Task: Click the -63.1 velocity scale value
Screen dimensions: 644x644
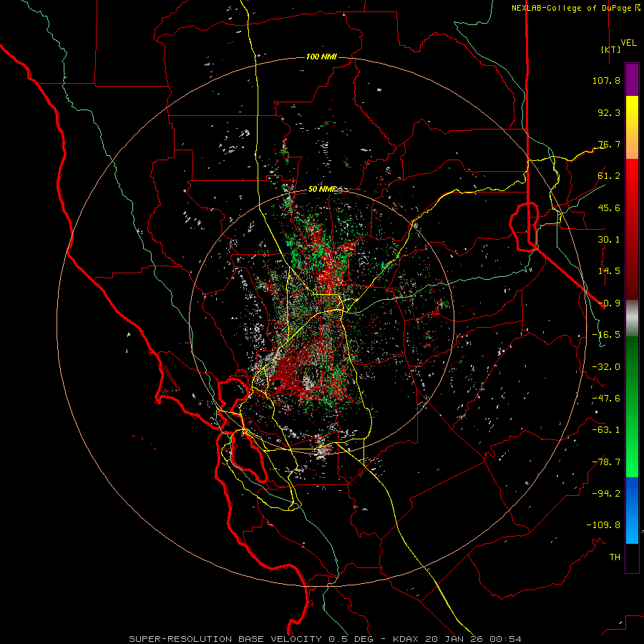Action: point(606,430)
